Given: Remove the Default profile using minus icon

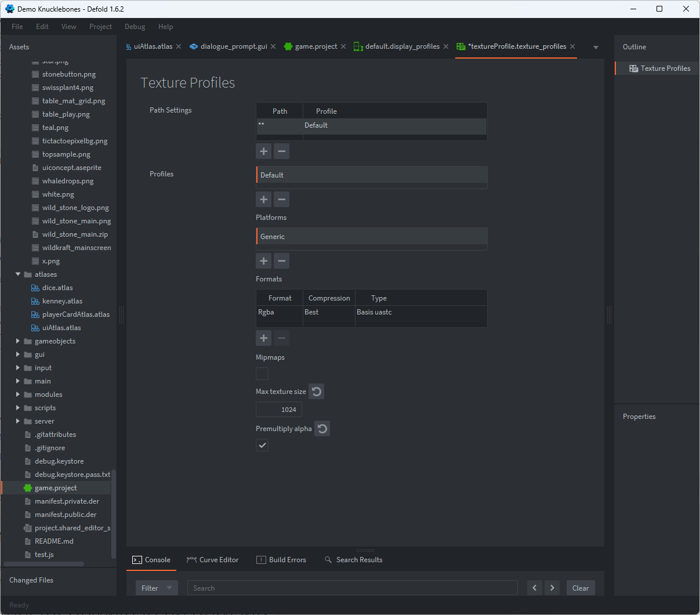Looking at the screenshot, I should tap(281, 199).
